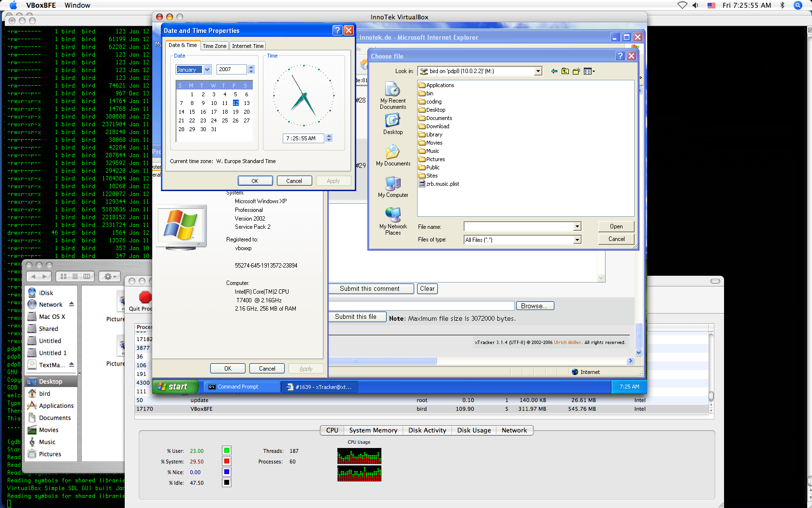This screenshot has height=508, width=812.
Task: Open the Windows start button
Action: [175, 387]
